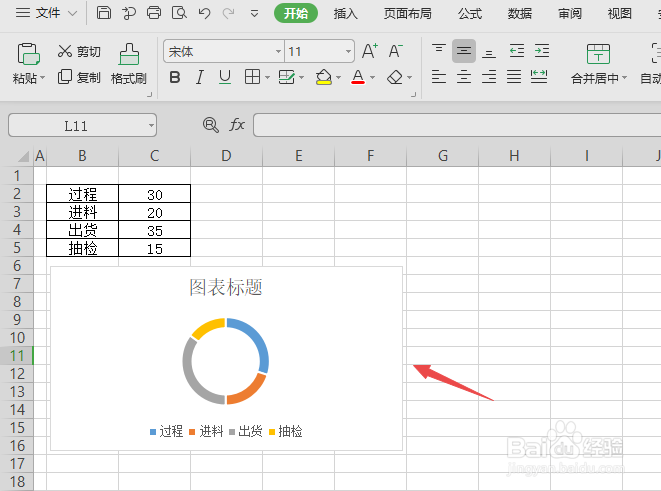The height and width of the screenshot is (491, 661).
Task: Expand quick access toolbar dropdown
Action: click(254, 14)
